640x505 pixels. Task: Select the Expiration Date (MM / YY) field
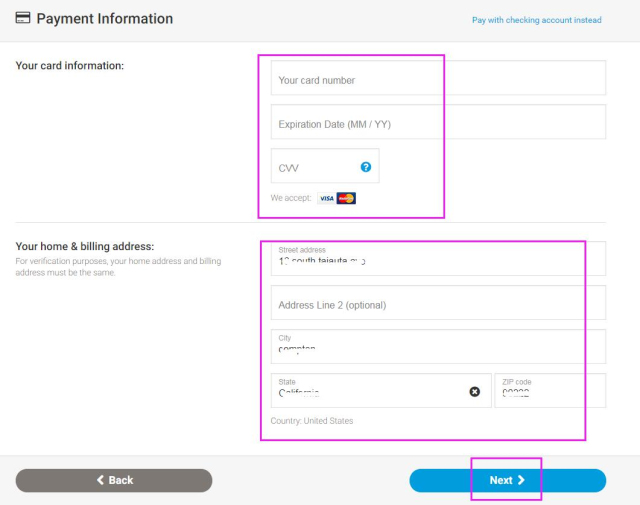[437, 124]
